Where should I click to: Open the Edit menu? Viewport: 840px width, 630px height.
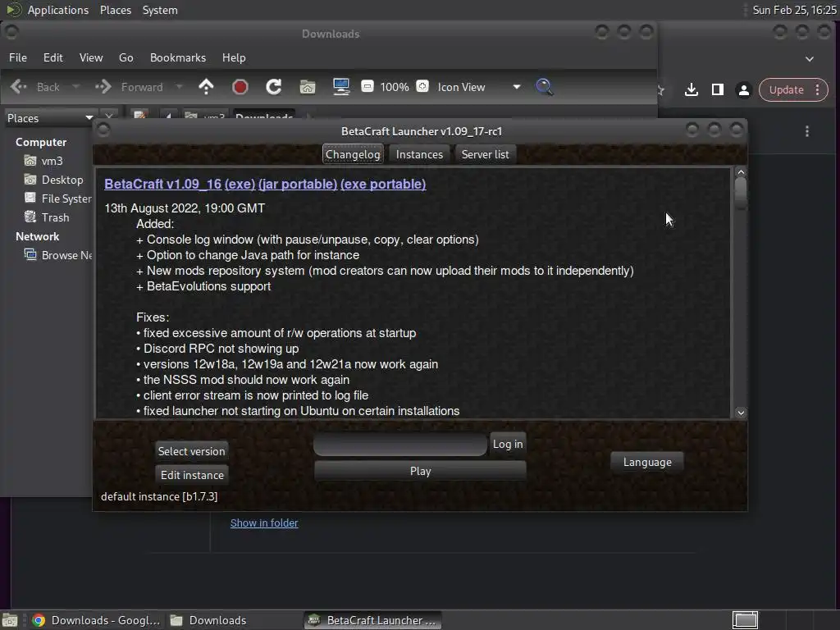tap(53, 57)
